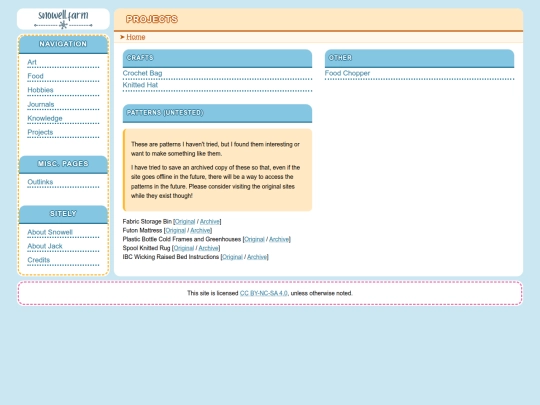
Task: Visit the About Jack page
Action: pos(45,246)
